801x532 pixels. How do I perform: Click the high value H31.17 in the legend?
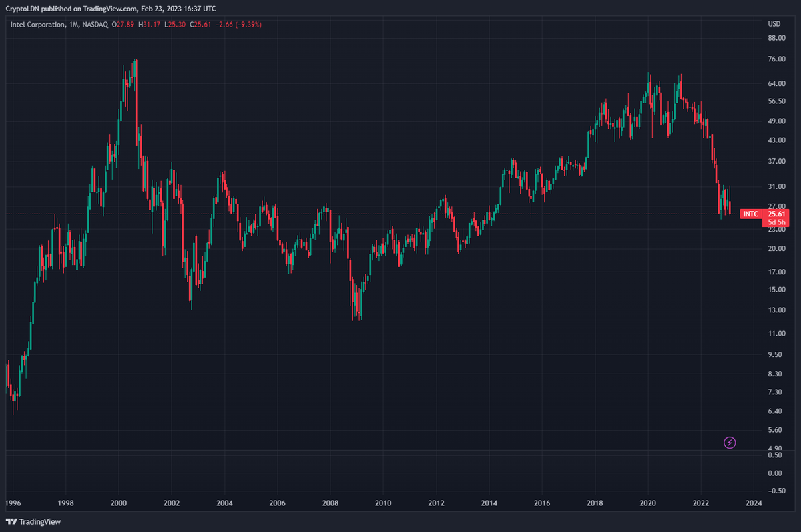pyautogui.click(x=150, y=25)
